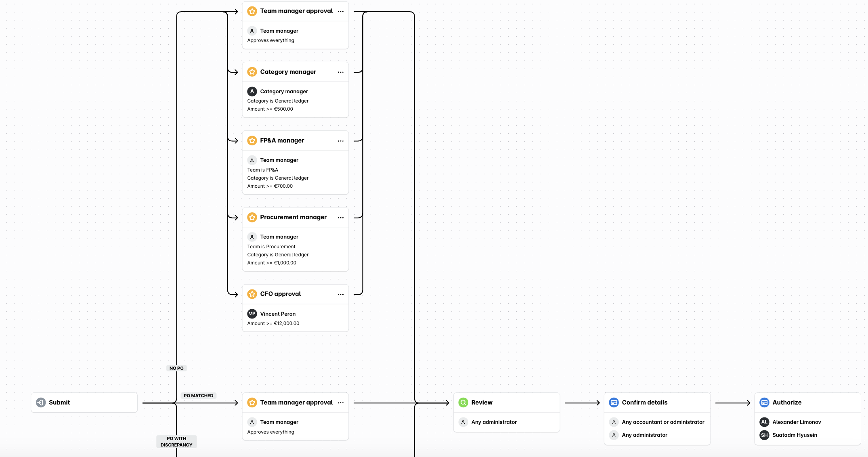Select the NO PO branch label
The height and width of the screenshot is (457, 868).
(x=176, y=368)
